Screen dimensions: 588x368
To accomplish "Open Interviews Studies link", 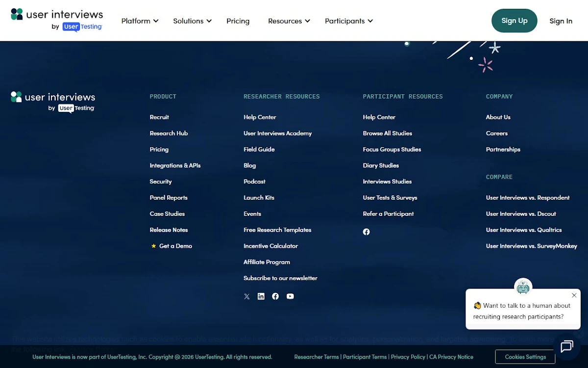I will (388, 182).
